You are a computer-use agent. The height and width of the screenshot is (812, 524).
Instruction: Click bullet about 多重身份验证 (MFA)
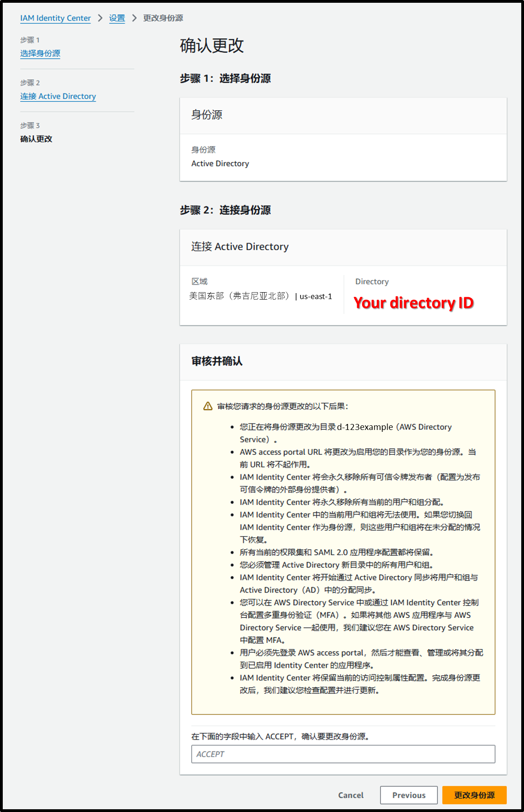click(x=359, y=621)
